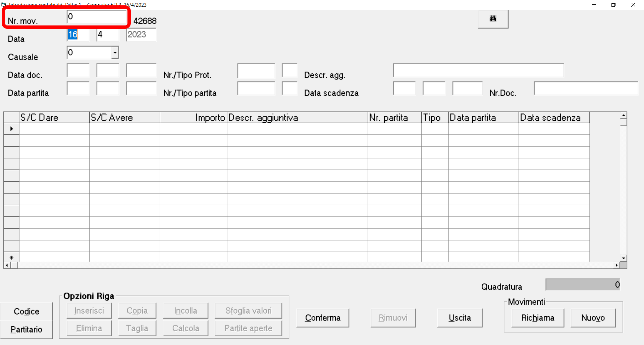
Task: Click the Incolla row option button
Action: point(185,311)
